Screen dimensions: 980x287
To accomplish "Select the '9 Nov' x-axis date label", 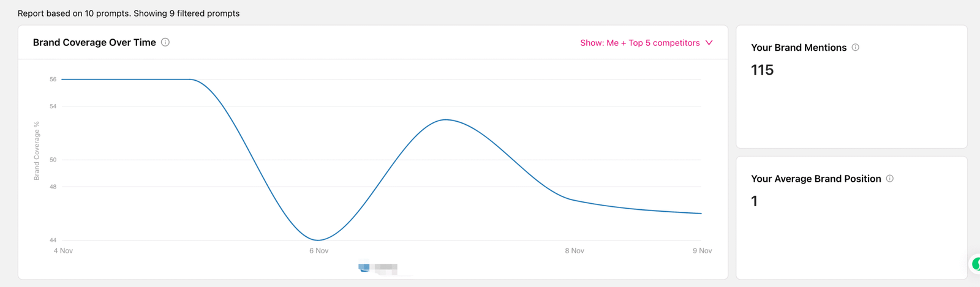I will 702,251.
